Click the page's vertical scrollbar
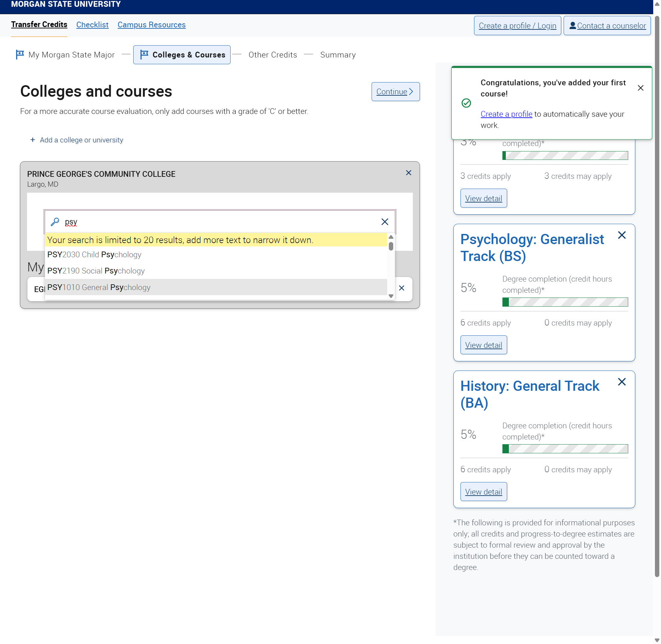661x644 pixels. (657, 296)
